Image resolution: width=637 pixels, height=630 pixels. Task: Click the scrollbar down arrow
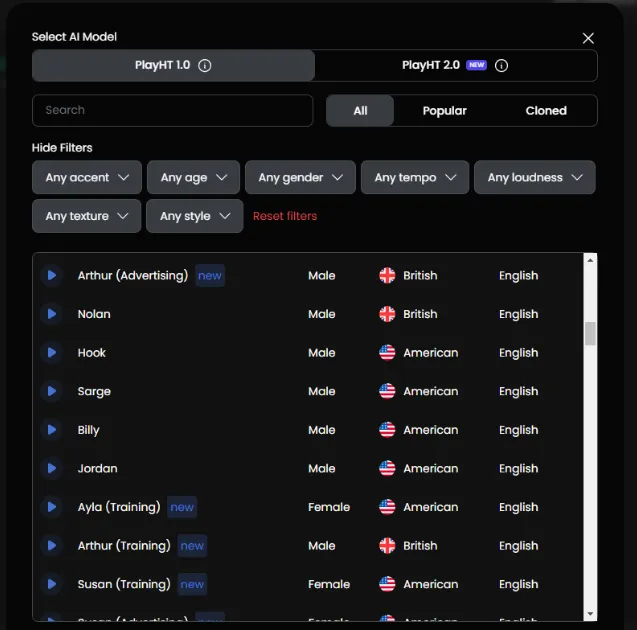[590, 614]
